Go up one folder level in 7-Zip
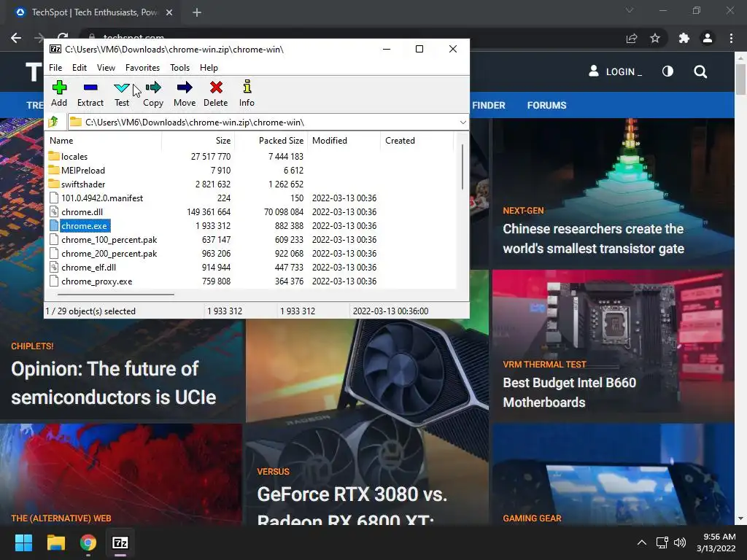747x560 pixels. pyautogui.click(x=53, y=122)
